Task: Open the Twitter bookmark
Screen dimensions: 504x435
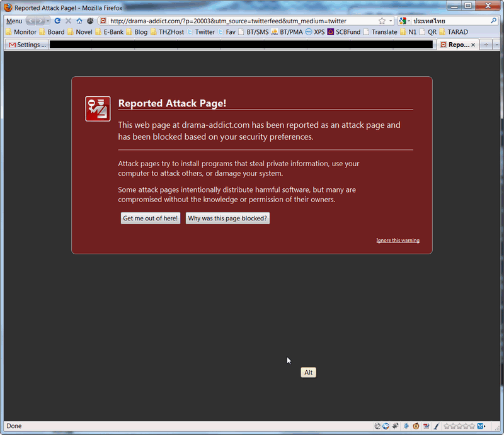Action: click(201, 32)
